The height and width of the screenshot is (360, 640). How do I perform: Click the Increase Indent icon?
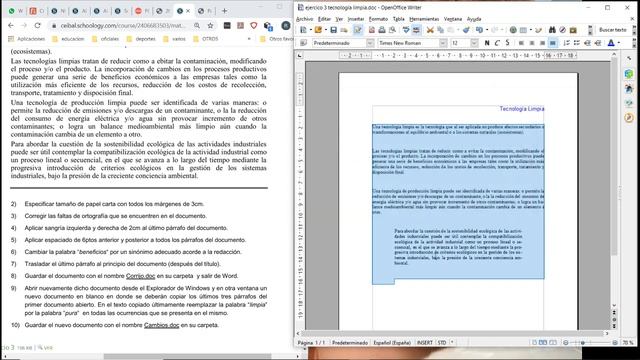click(x=598, y=43)
